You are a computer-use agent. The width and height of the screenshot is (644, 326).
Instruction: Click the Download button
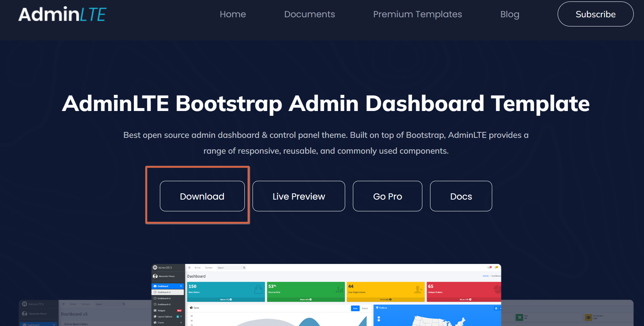pos(202,196)
